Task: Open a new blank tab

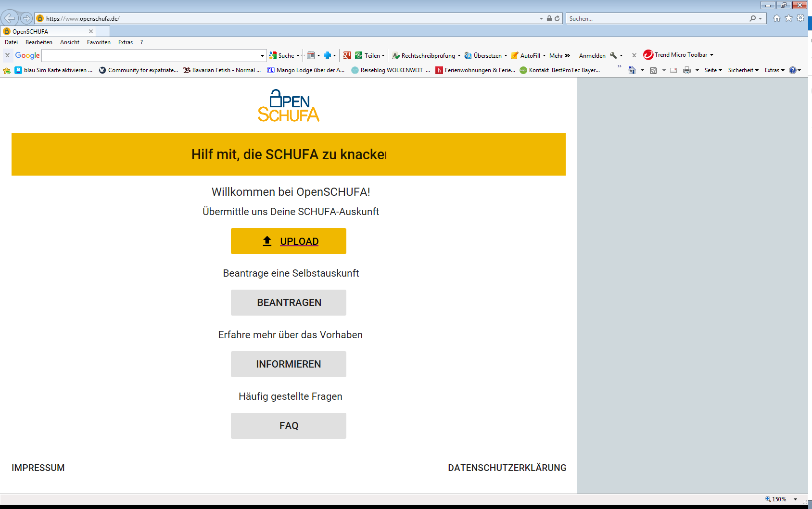Action: [x=103, y=31]
